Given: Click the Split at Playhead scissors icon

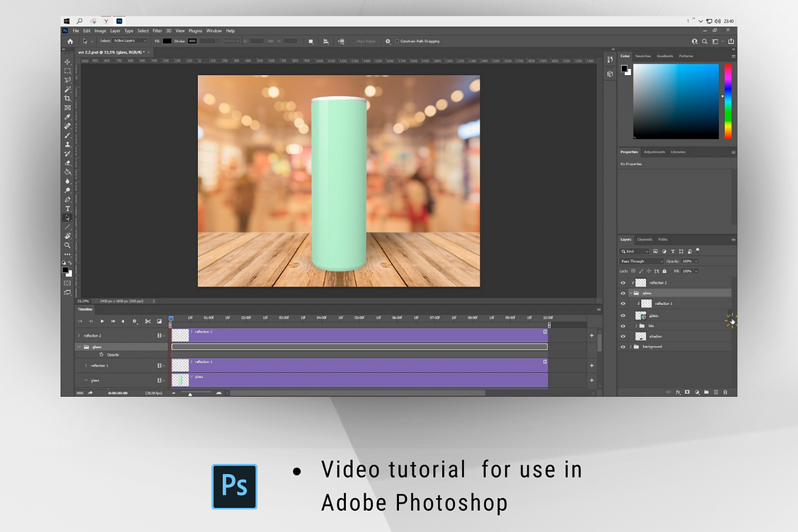Looking at the screenshot, I should click(148, 321).
